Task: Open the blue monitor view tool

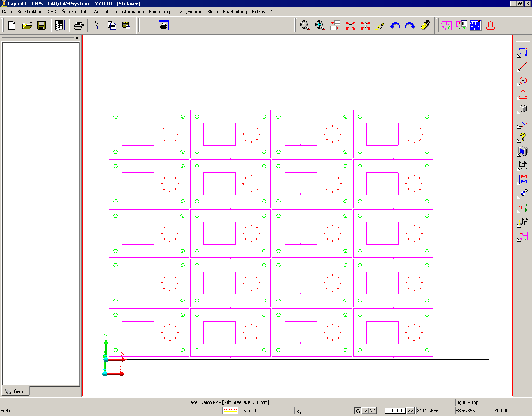Action: click(522, 151)
